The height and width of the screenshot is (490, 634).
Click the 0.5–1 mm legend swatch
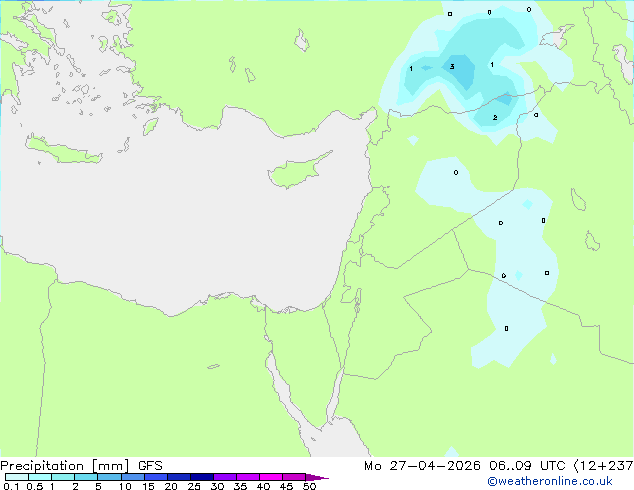coord(40,477)
